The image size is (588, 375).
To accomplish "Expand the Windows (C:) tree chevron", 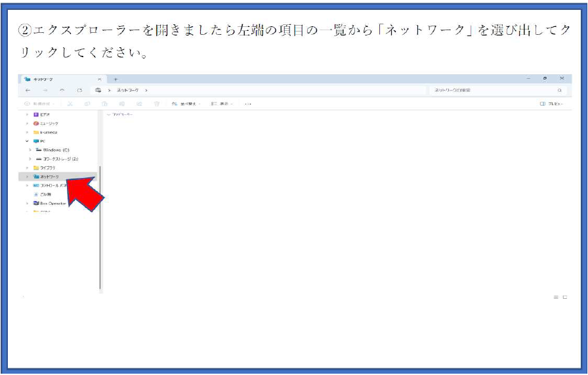I will tap(30, 150).
